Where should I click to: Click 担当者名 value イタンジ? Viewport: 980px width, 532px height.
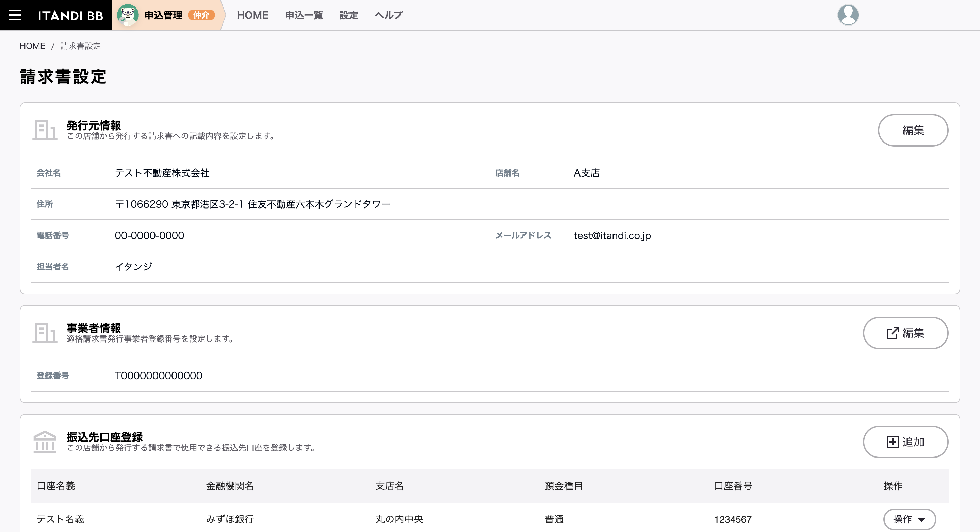(x=133, y=267)
